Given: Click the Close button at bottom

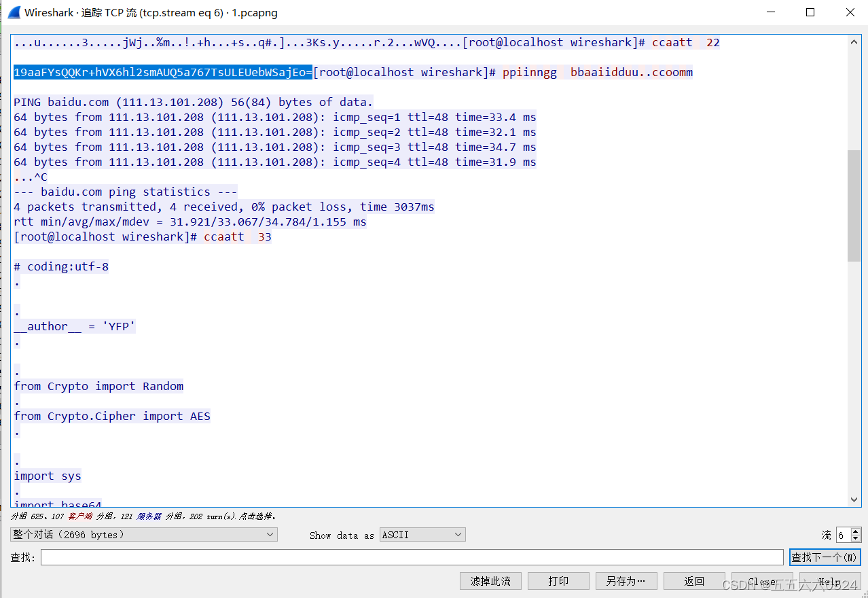Looking at the screenshot, I should point(762,582).
